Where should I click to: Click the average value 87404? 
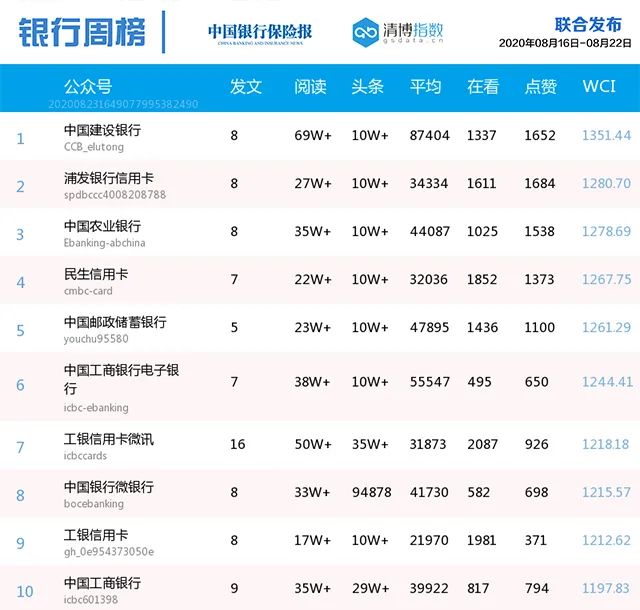(x=429, y=135)
